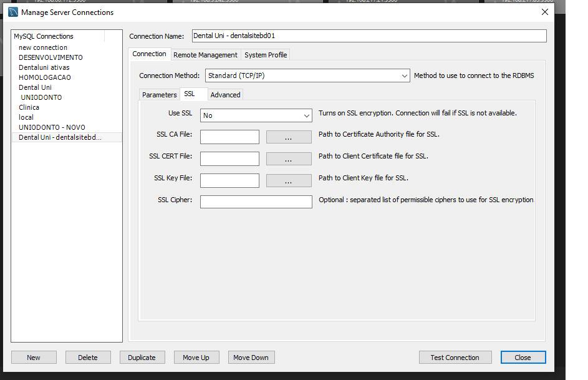The width and height of the screenshot is (588, 380).
Task: Select the HOMOLOGACAO connection in list
Action: pyautogui.click(x=45, y=77)
